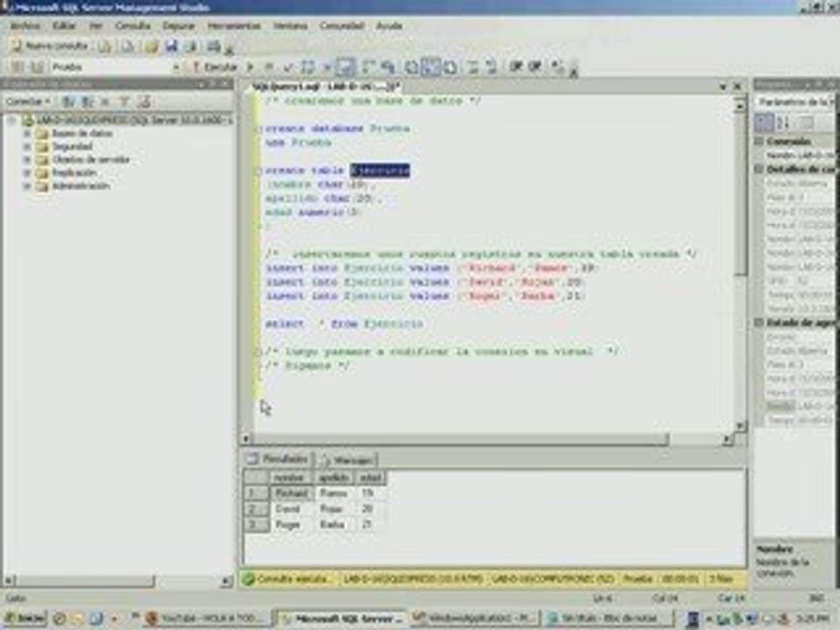Open the Depurar menu
Viewport: 840px width, 630px height.
pyautogui.click(x=178, y=25)
